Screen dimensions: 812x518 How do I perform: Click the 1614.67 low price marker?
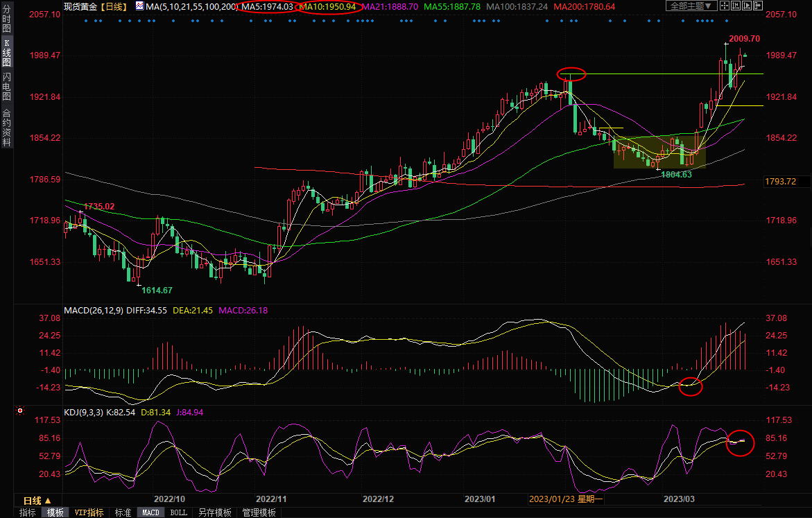point(155,290)
